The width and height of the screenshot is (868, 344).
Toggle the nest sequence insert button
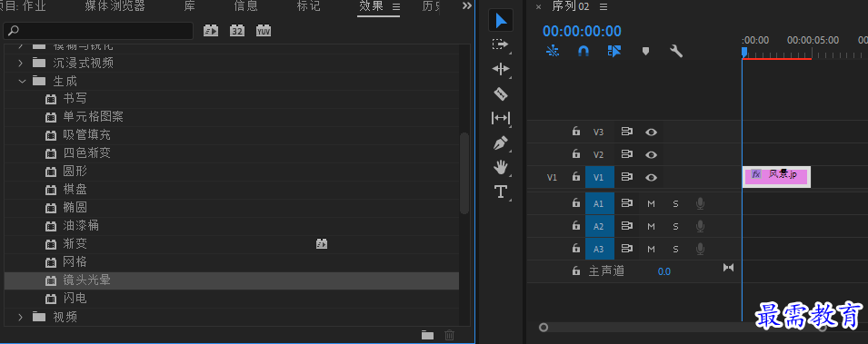553,51
